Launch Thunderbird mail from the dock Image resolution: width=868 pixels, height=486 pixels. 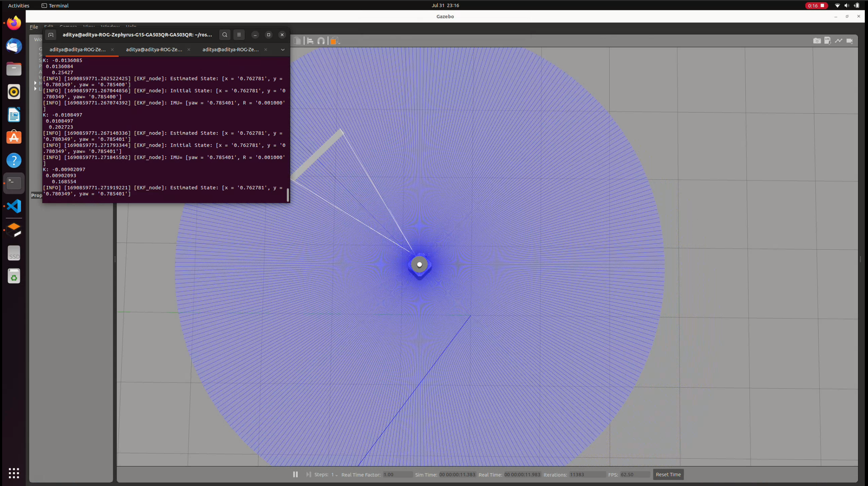(x=14, y=46)
